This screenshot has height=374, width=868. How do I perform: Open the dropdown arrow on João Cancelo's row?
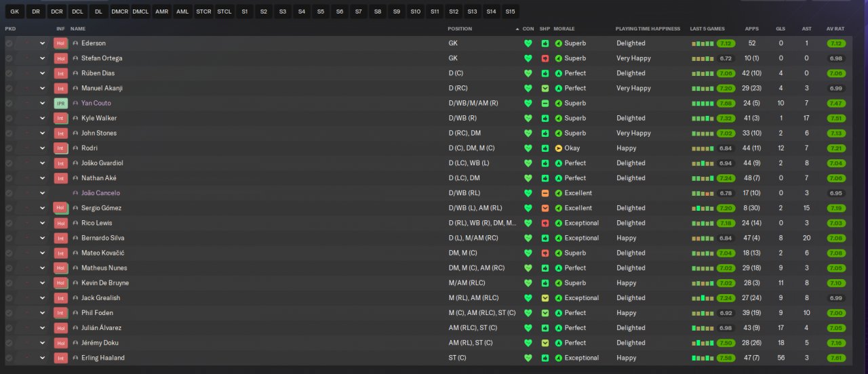[x=42, y=193]
